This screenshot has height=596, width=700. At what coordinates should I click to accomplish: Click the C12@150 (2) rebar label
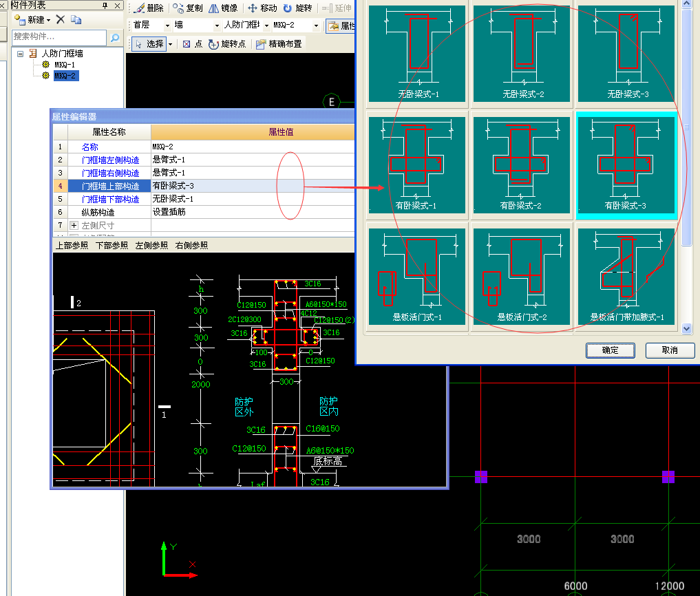click(335, 320)
